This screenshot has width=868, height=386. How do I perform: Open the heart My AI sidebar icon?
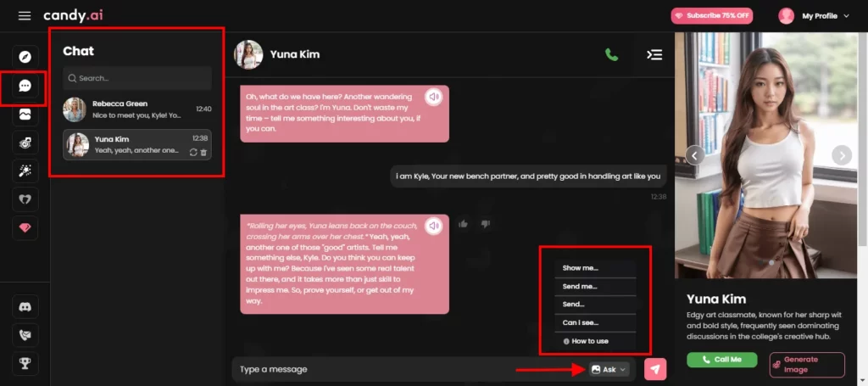pos(25,199)
